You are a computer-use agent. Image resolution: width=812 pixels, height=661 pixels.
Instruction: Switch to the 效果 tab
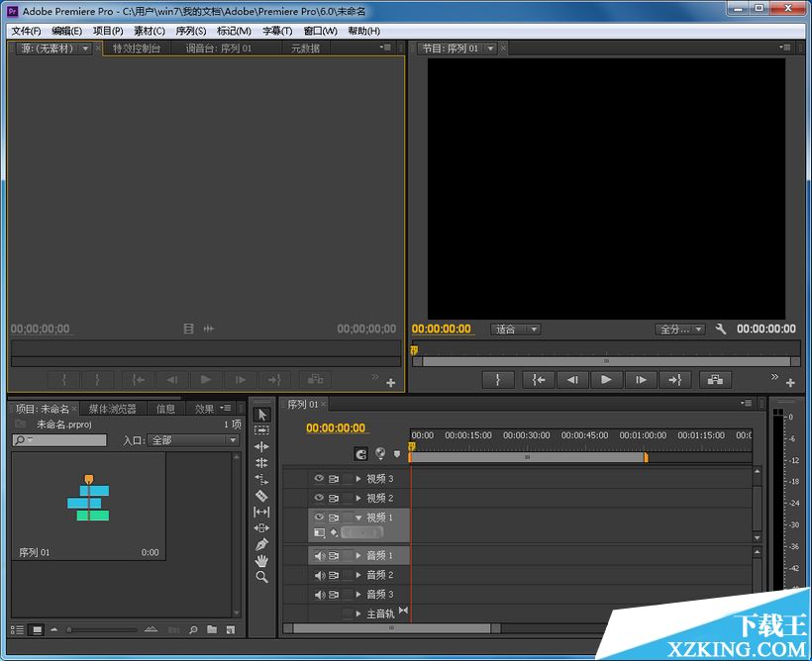click(x=204, y=409)
